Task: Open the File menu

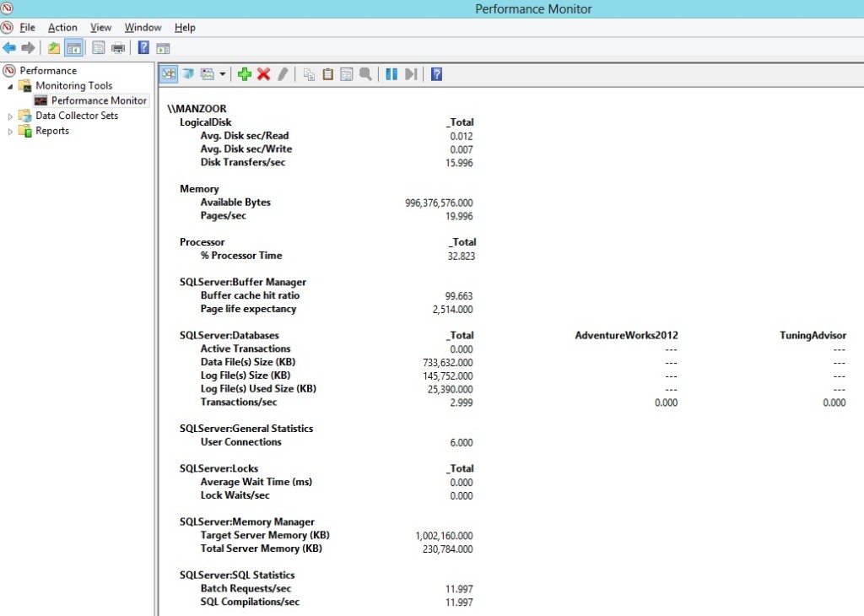Action: (28, 27)
